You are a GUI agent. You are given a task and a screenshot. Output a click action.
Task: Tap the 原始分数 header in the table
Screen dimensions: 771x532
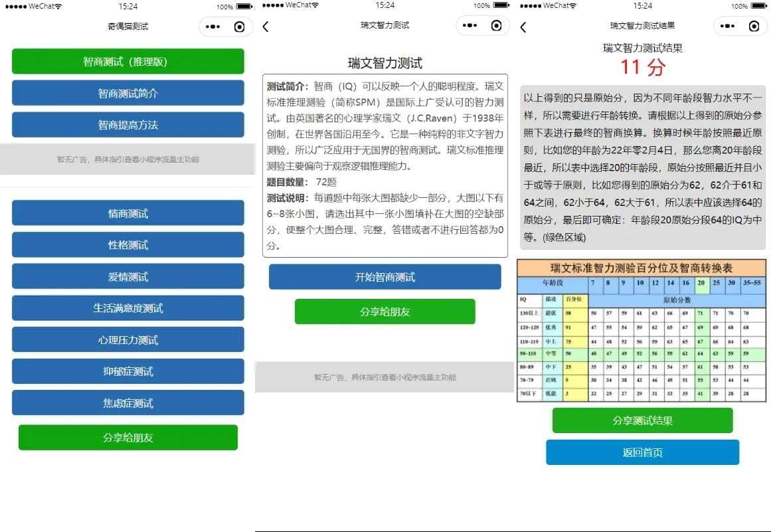point(677,300)
